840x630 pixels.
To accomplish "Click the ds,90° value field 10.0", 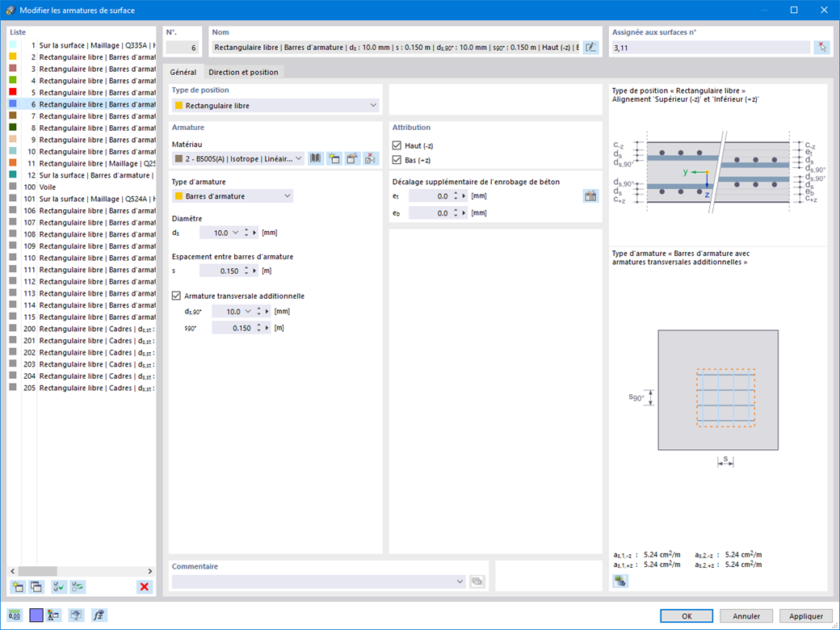I will point(227,311).
